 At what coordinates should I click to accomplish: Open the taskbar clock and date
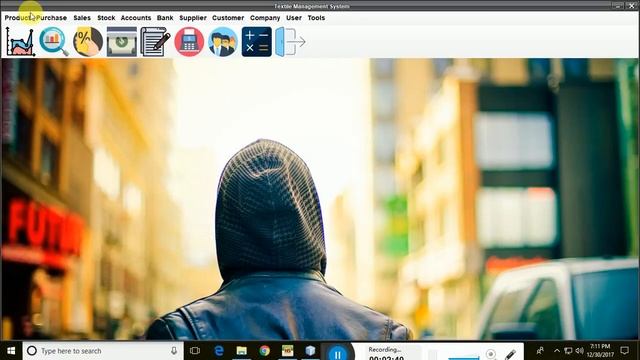[600, 351]
